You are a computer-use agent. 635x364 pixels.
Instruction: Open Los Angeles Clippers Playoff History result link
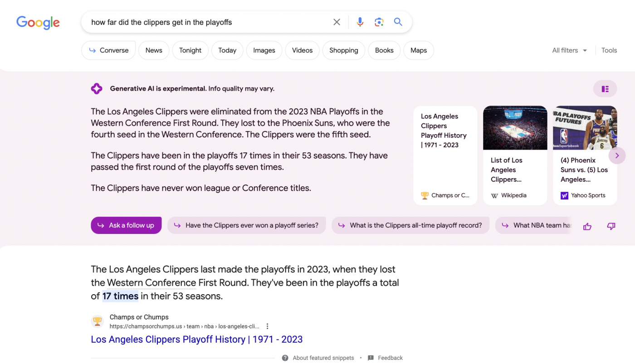(197, 340)
